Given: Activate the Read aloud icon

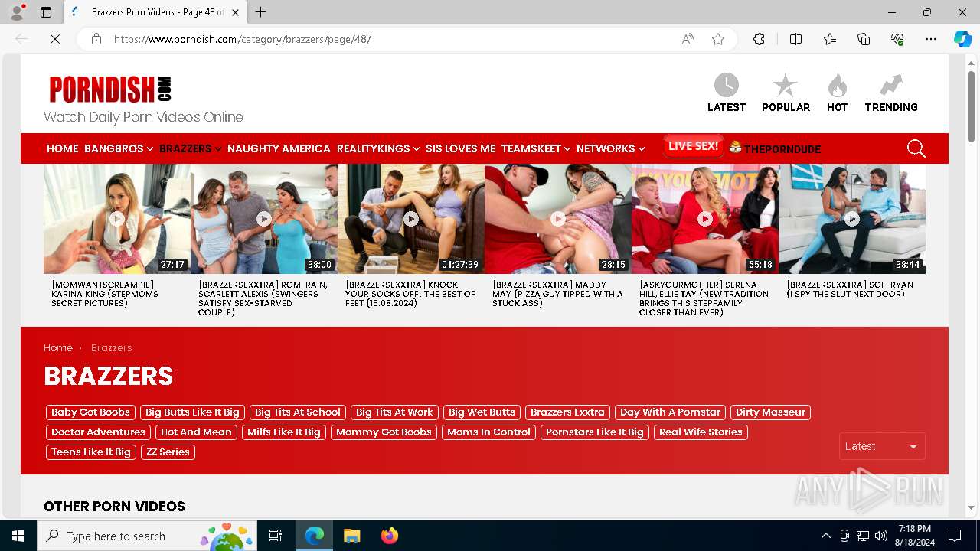Looking at the screenshot, I should pos(688,39).
